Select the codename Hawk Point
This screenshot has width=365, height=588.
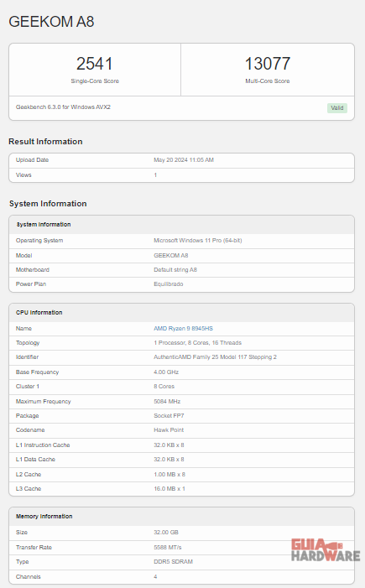point(169,430)
